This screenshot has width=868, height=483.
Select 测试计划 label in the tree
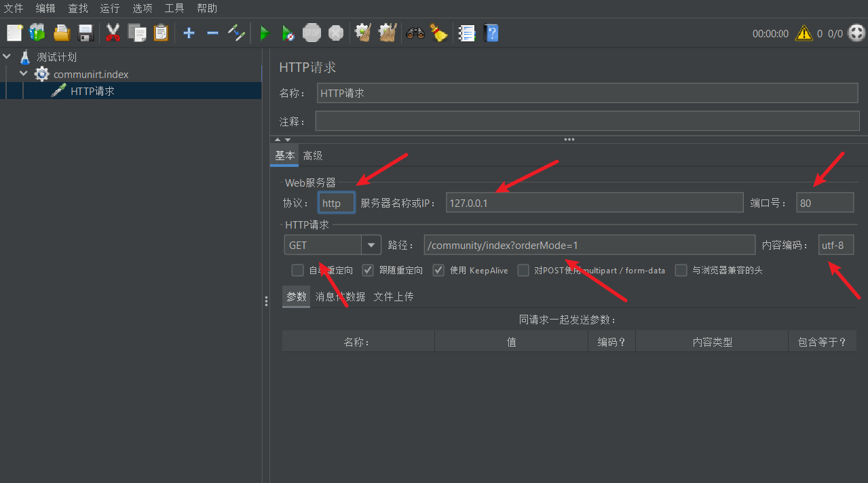[x=57, y=58]
